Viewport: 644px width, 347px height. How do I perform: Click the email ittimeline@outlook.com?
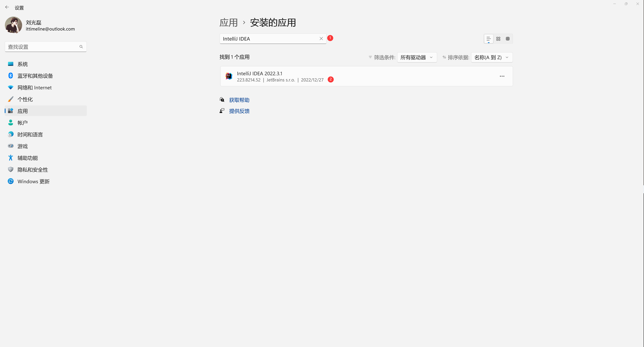coord(50,29)
